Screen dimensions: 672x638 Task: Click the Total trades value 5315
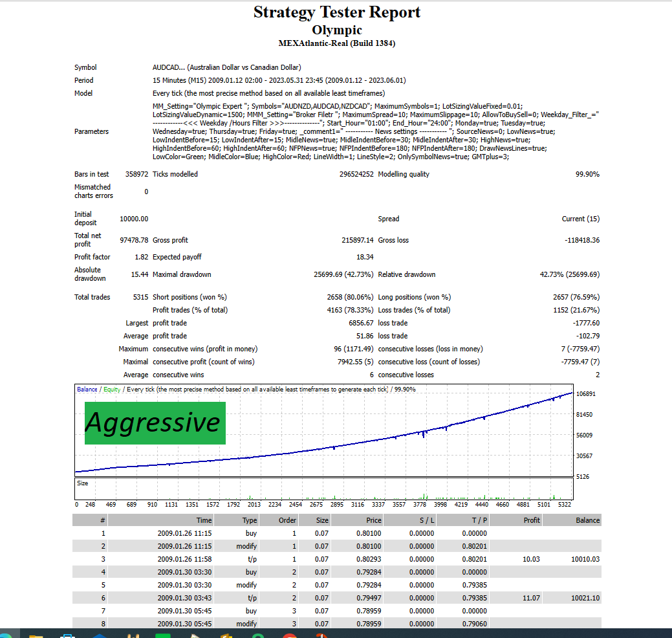pos(140,297)
